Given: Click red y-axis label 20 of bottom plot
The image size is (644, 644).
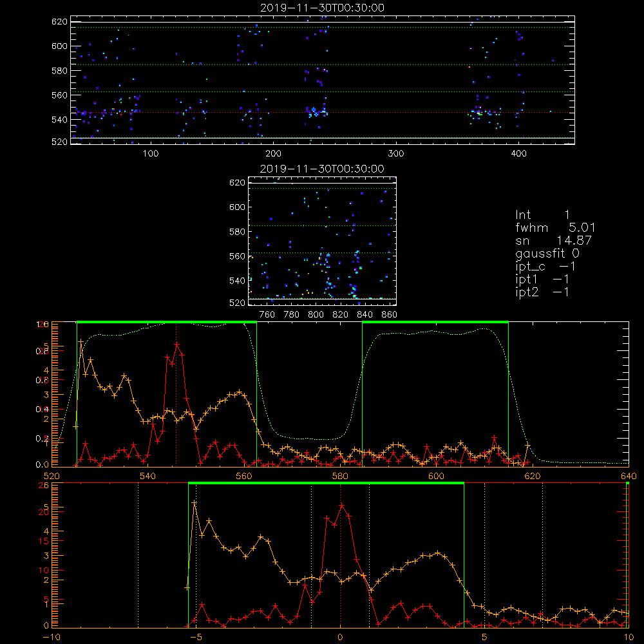Looking at the screenshot, I should pyautogui.click(x=44, y=512).
